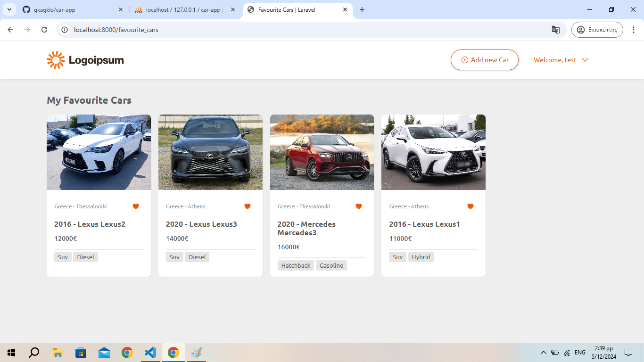Open a new browser tab
This screenshot has width=644, height=362.
362,9
